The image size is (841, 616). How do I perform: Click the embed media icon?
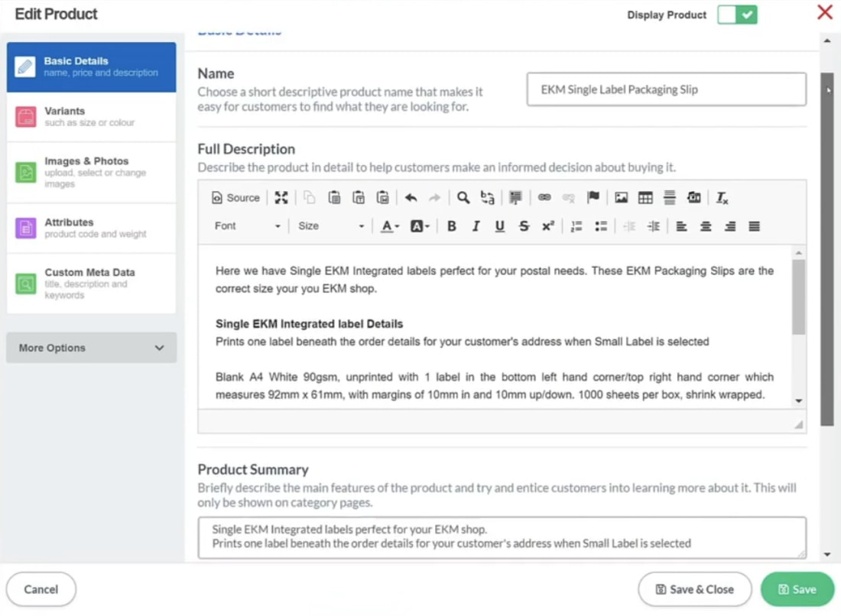pyautogui.click(x=693, y=198)
